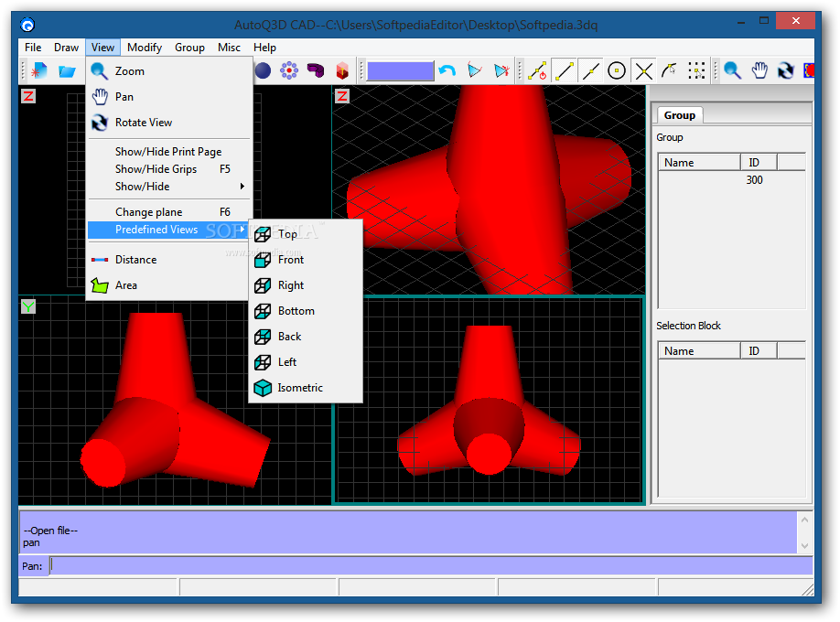Expand Predefined Views submenu item
Screen dimensions: 840x622
point(168,230)
